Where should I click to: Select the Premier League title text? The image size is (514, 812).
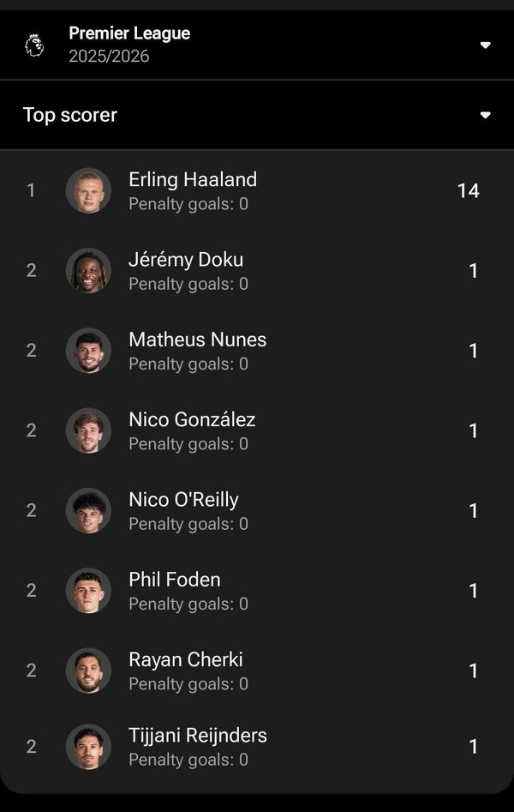(x=129, y=33)
